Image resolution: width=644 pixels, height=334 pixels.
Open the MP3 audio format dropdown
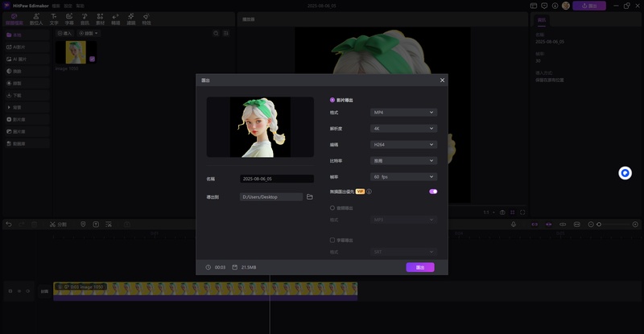click(x=403, y=220)
